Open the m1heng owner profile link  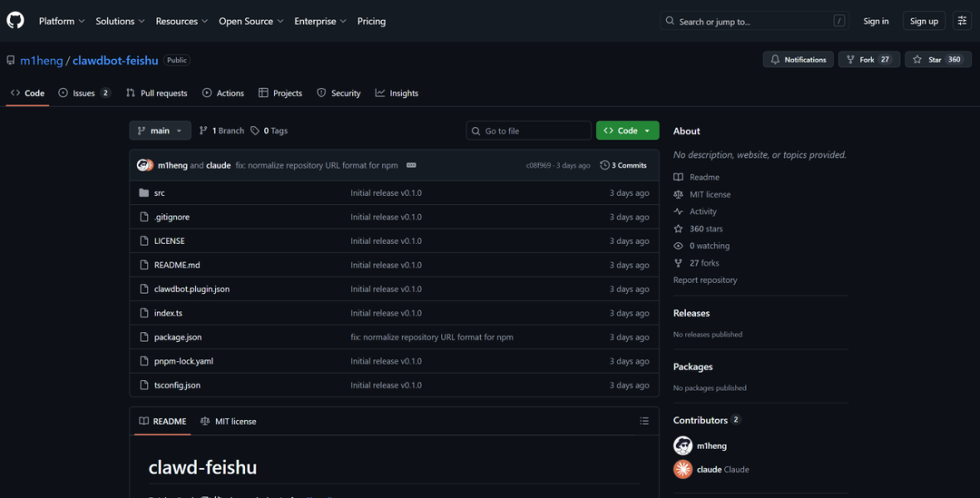[41, 61]
